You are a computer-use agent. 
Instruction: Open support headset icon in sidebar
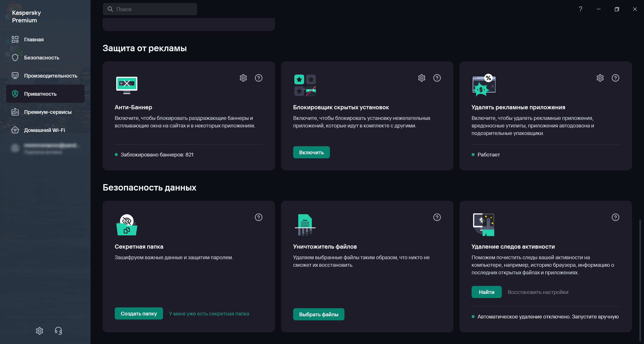tap(58, 331)
